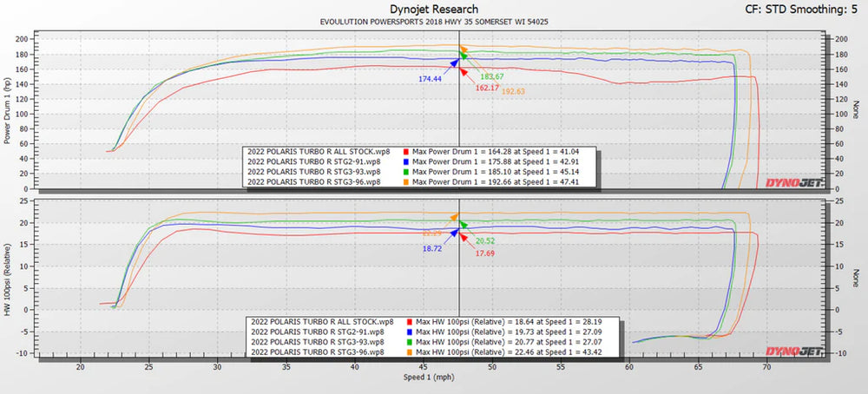Click the green arrow marker near 183.67
868x394 pixels.
464,56
